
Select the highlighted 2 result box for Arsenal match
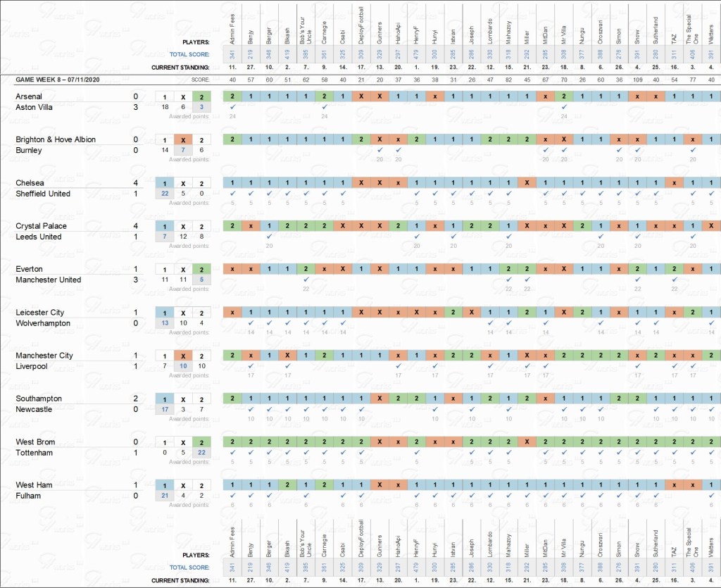click(201, 96)
